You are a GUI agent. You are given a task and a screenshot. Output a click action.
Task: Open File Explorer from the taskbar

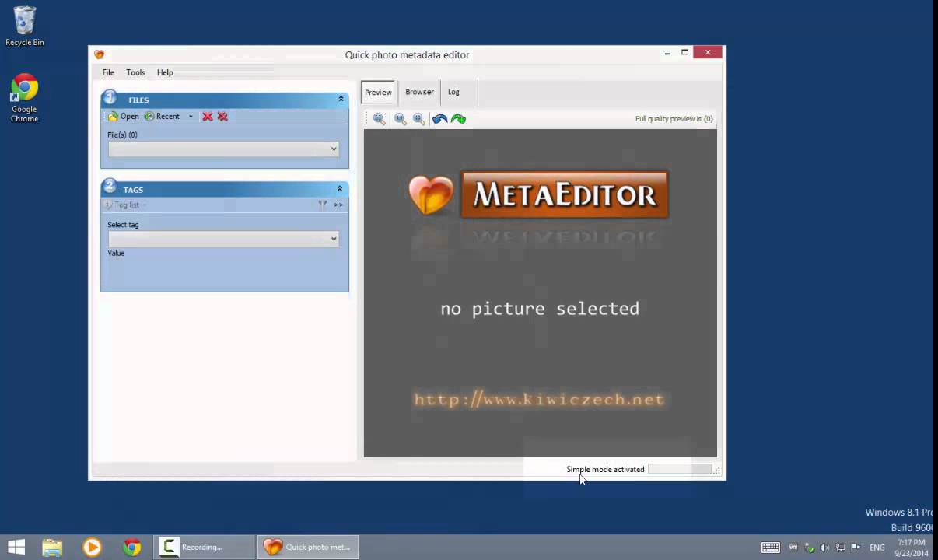(x=52, y=547)
